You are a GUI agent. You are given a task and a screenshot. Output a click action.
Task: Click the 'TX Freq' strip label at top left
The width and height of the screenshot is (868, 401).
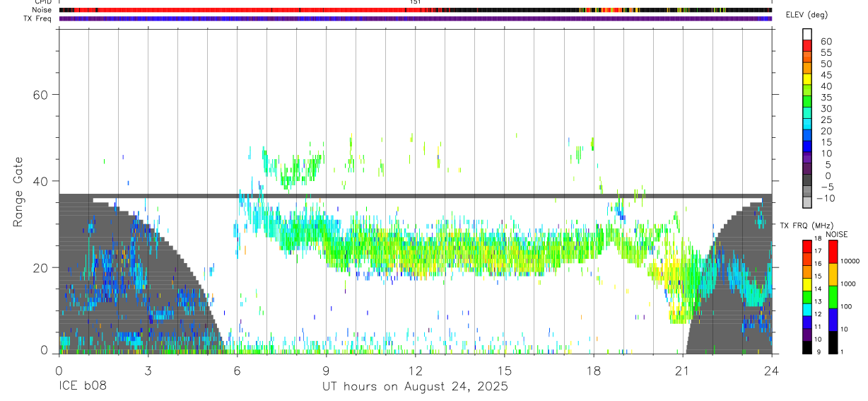click(x=37, y=18)
